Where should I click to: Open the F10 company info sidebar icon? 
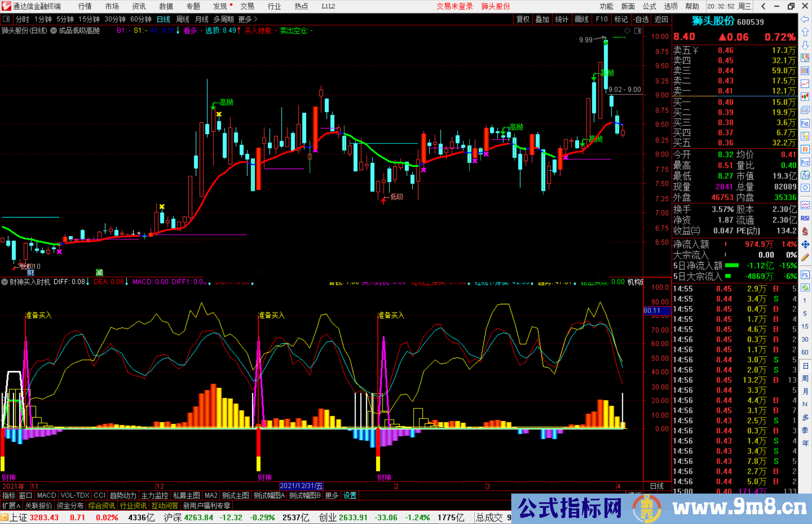pyautogui.click(x=805, y=124)
